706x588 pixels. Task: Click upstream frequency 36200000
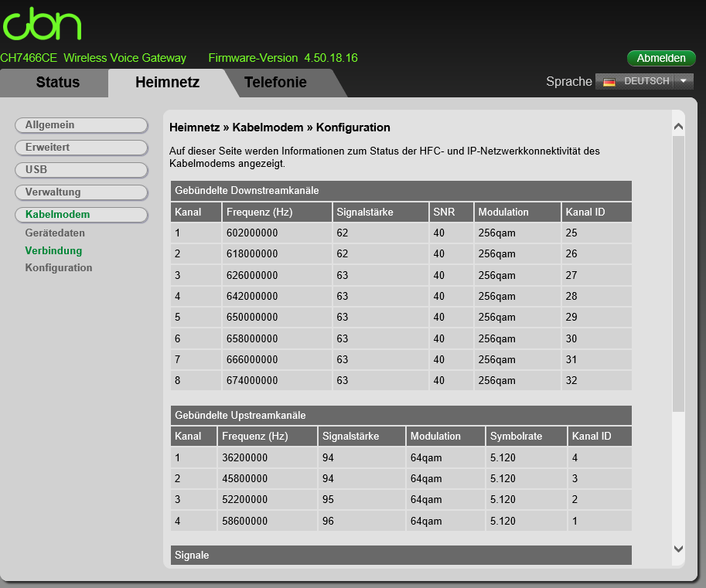244,457
